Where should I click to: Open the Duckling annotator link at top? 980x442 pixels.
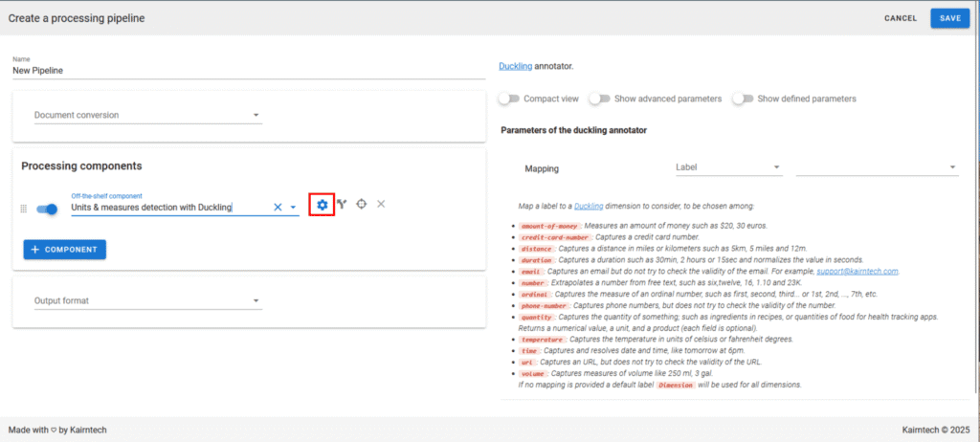516,67
